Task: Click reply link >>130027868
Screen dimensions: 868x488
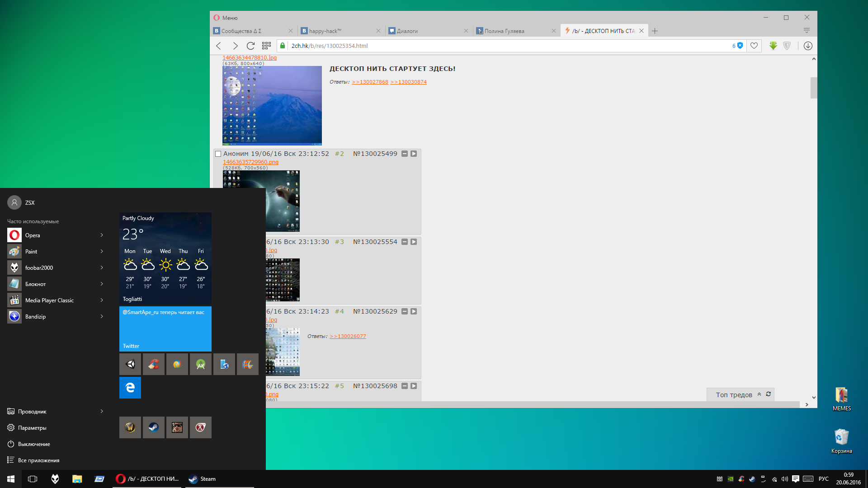Action: (x=370, y=82)
